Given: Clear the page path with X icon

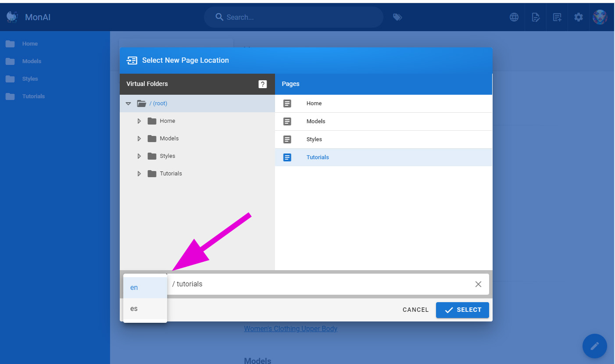Looking at the screenshot, I should pos(478,284).
